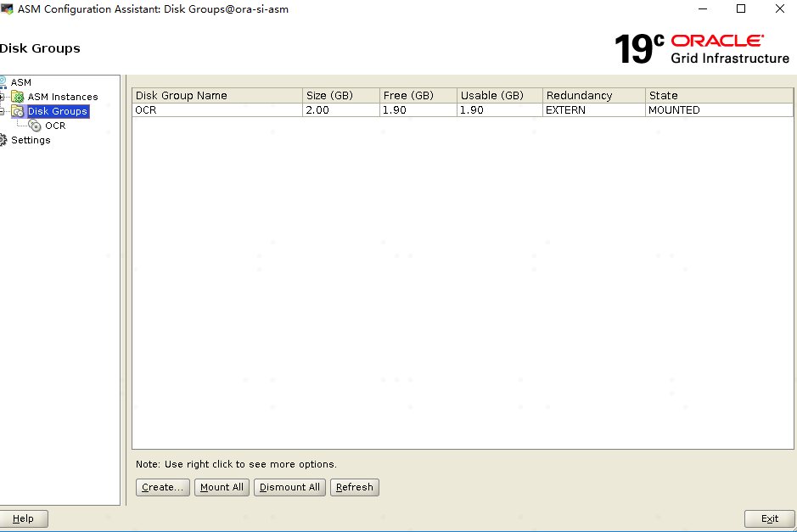797x532 pixels.
Task: Select ASM root label in the tree
Action: (x=21, y=82)
